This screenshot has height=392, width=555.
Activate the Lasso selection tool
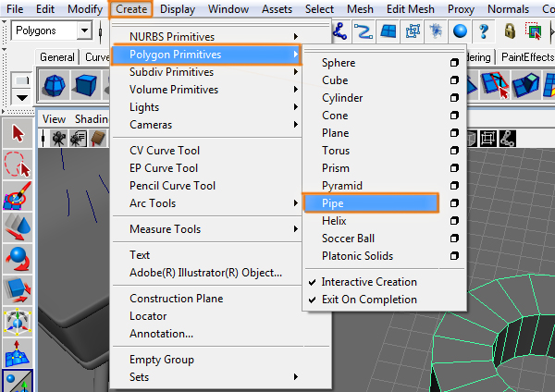(18, 165)
